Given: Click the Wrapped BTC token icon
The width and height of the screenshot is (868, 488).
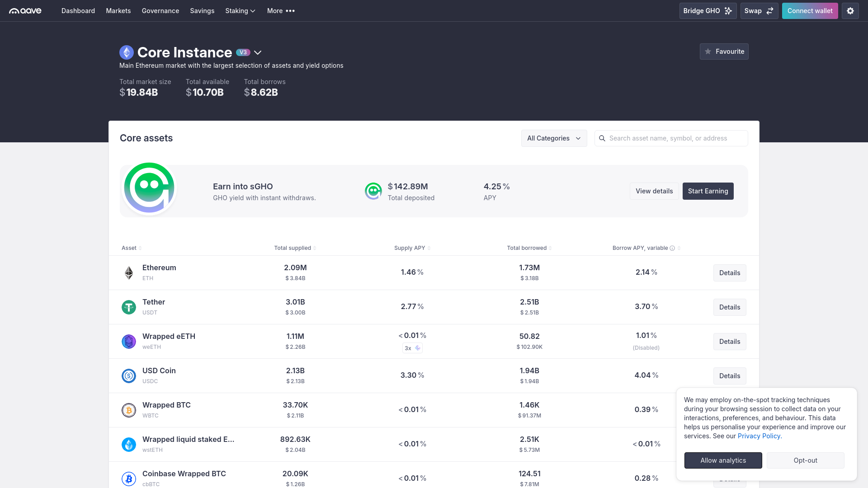Looking at the screenshot, I should [129, 410].
